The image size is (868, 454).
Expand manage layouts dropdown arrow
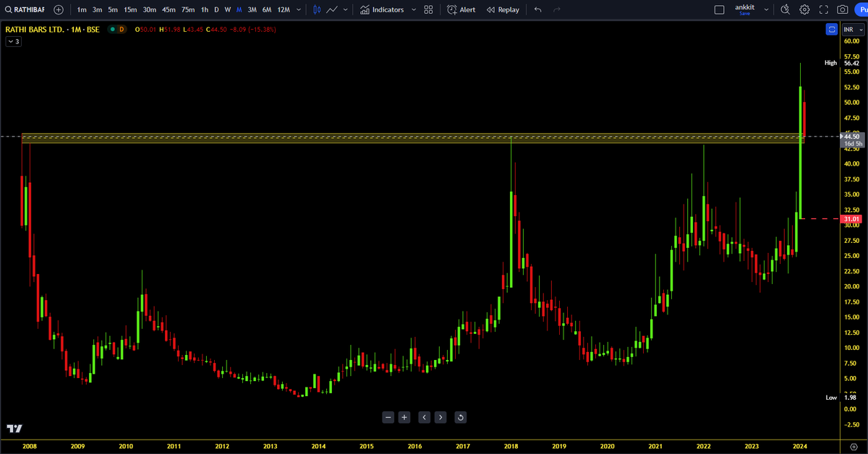coord(766,10)
